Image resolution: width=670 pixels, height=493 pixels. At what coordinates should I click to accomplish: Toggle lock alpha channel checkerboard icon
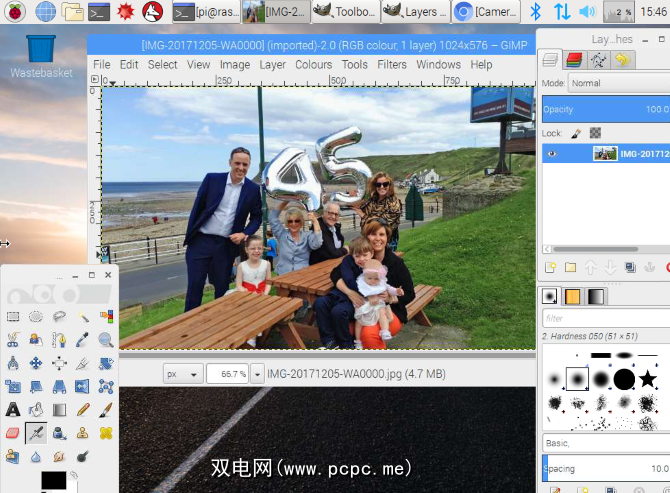click(x=594, y=133)
